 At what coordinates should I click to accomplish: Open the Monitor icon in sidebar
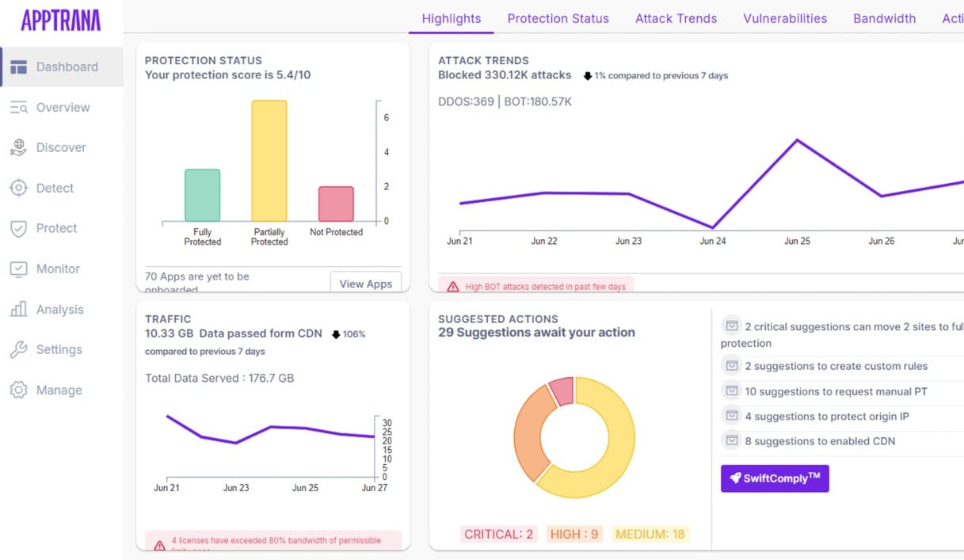pyautogui.click(x=19, y=269)
